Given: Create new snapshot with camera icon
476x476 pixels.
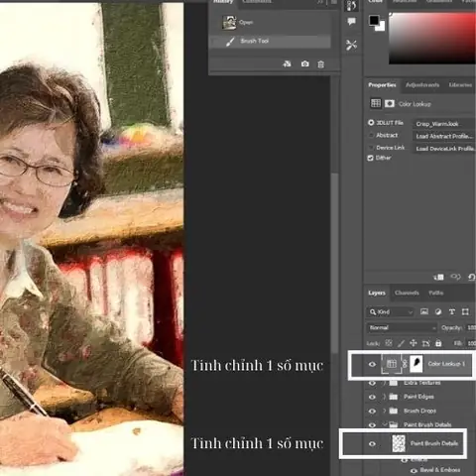Looking at the screenshot, I should 304,63.
